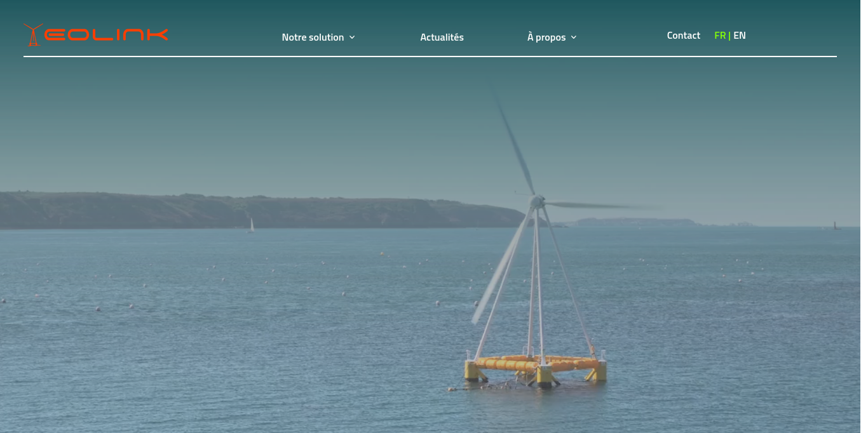Open the Notre solution menu
Viewport: 868px width, 433px height.
[313, 37]
